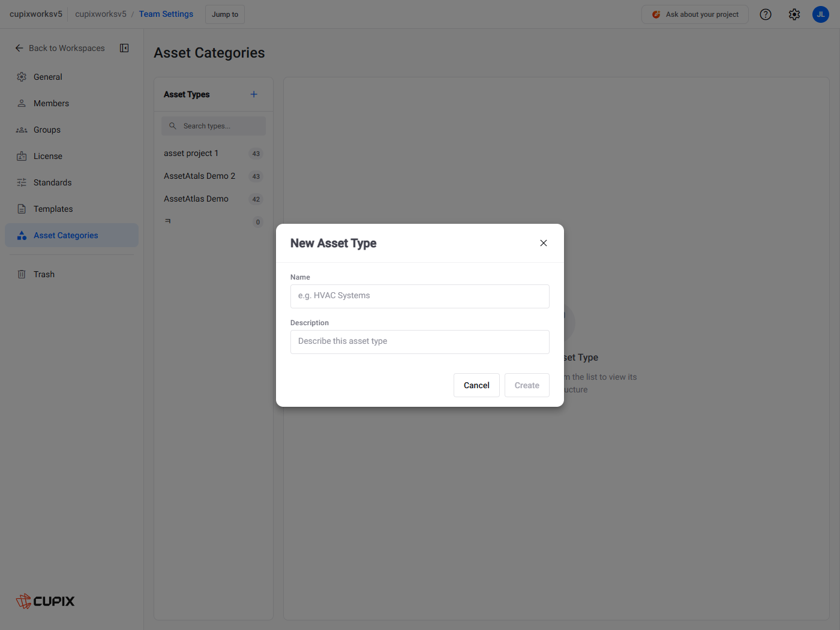Collapse the sidebar panel icon
Viewport: 840px width, 630px height.
click(124, 48)
